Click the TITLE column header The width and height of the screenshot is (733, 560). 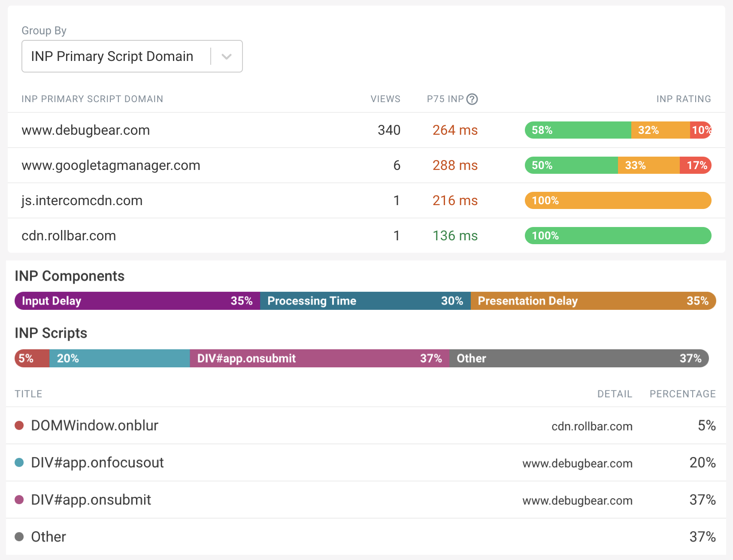coord(28,394)
